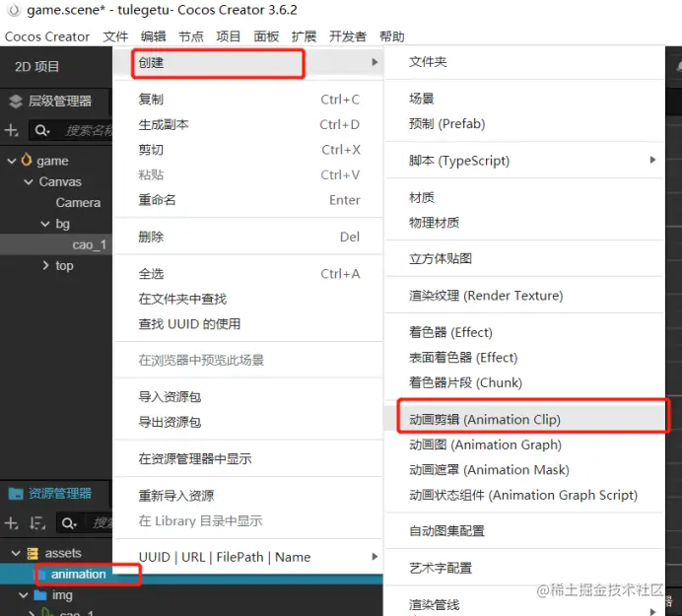Click the 2D 项目 button

37,67
